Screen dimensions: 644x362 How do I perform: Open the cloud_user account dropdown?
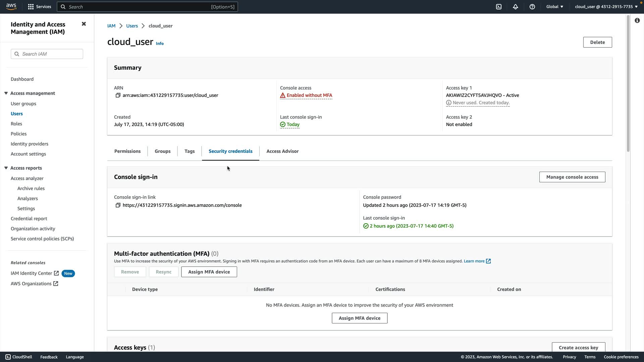pyautogui.click(x=606, y=7)
